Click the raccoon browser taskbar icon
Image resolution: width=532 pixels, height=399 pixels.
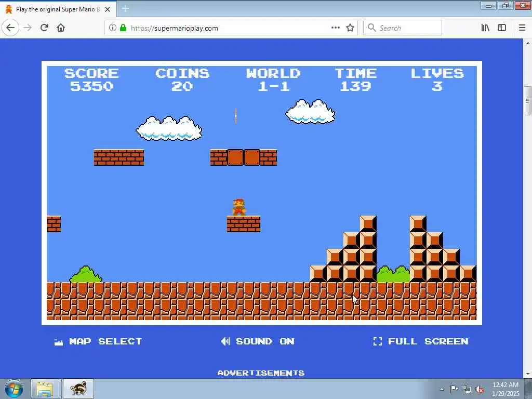pos(78,389)
